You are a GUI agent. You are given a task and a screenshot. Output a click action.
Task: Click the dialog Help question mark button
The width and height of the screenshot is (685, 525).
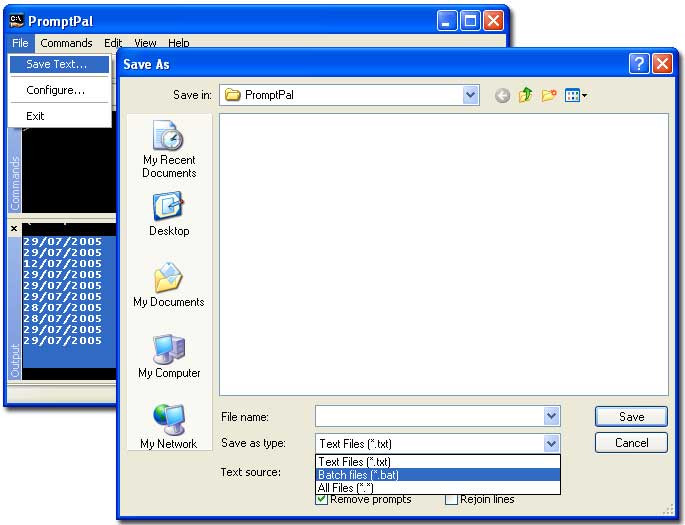point(639,64)
